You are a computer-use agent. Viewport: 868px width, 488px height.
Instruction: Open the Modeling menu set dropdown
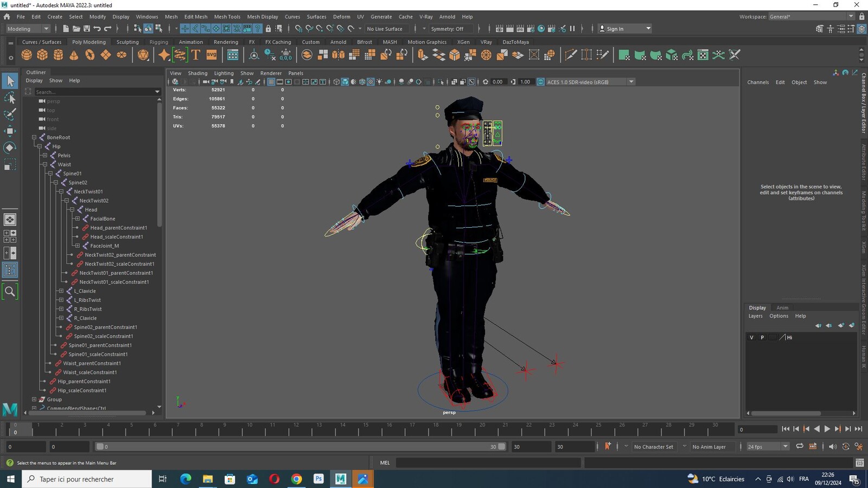[x=27, y=29]
